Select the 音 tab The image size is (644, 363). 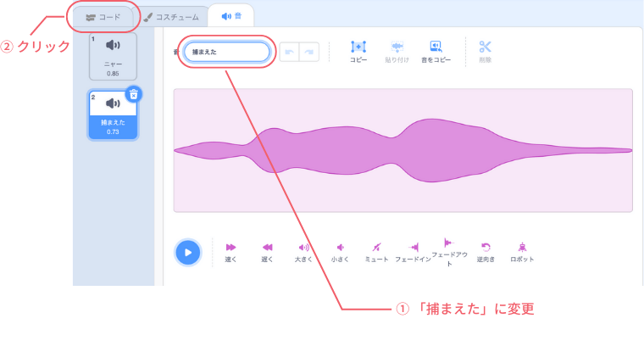pyautogui.click(x=231, y=16)
